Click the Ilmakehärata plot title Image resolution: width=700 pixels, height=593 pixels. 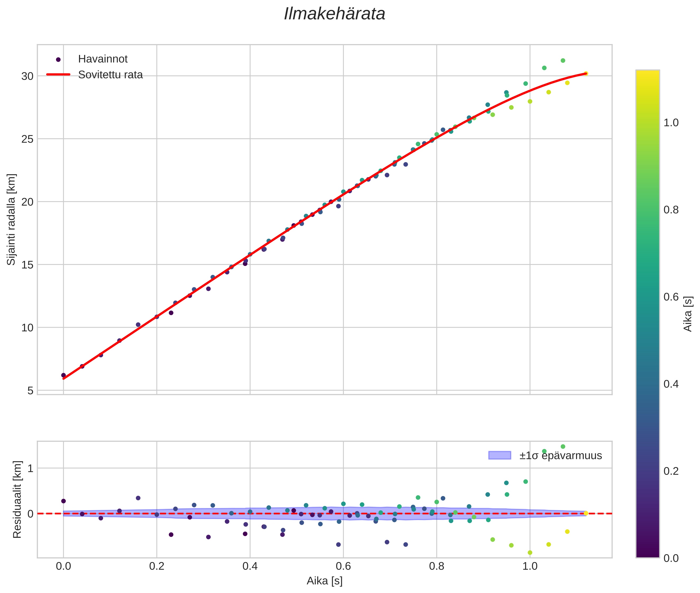[x=334, y=14]
